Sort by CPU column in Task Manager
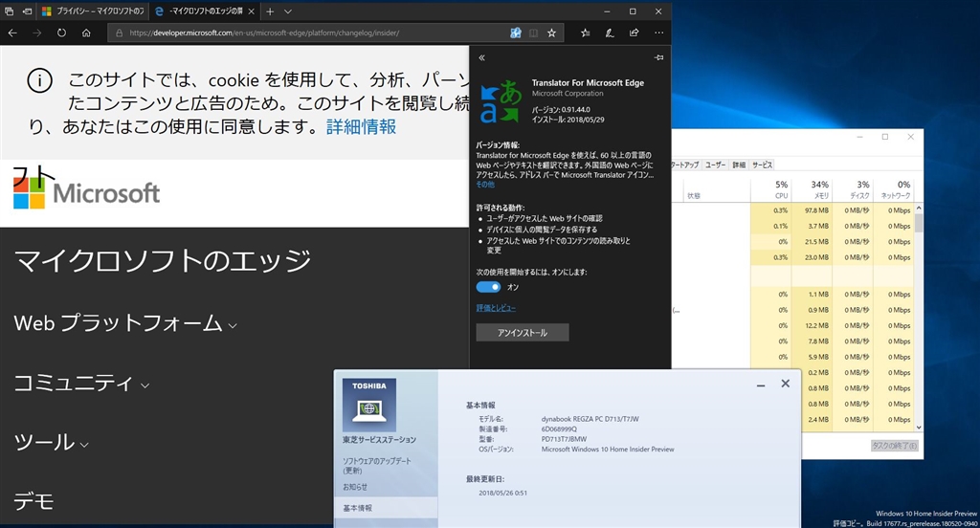 tap(770, 189)
